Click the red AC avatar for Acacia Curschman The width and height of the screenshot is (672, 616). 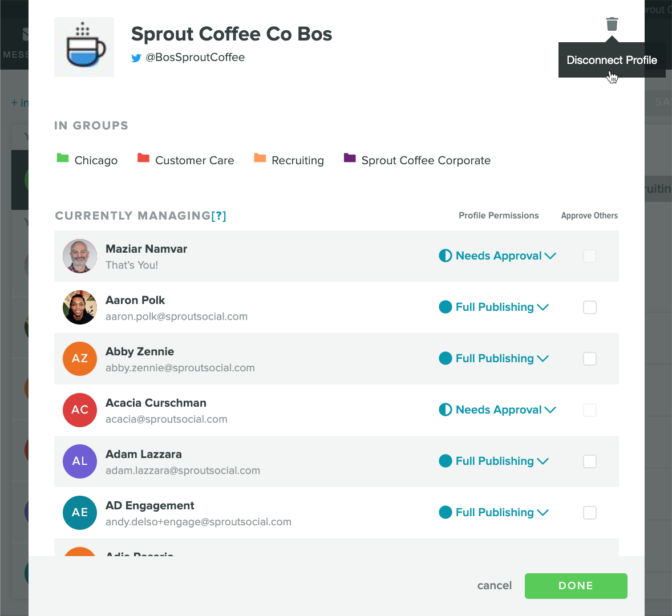click(80, 410)
